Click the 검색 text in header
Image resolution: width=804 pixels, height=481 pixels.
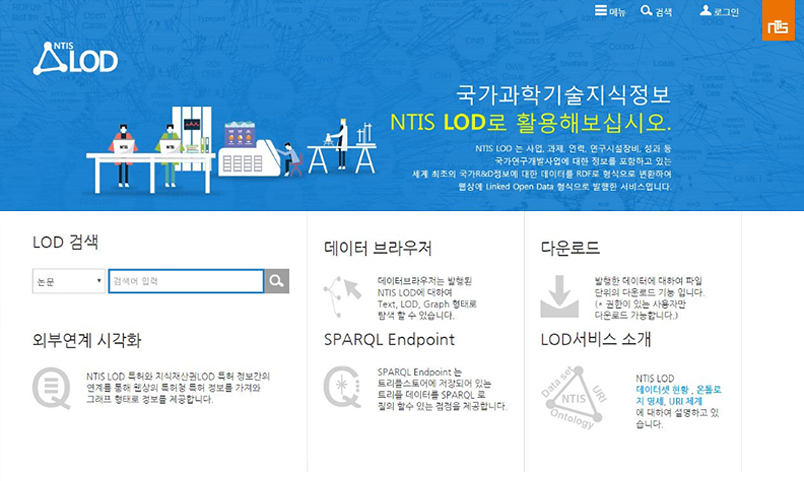(x=664, y=12)
